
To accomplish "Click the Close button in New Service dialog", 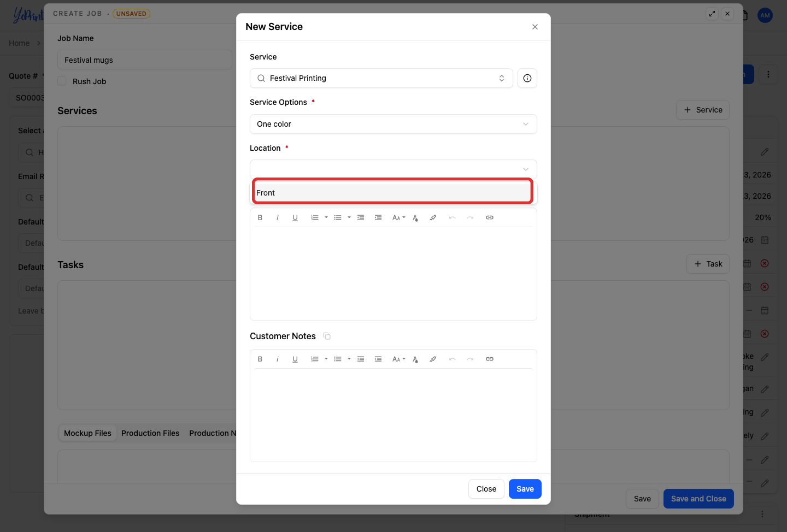I will pos(486,489).
